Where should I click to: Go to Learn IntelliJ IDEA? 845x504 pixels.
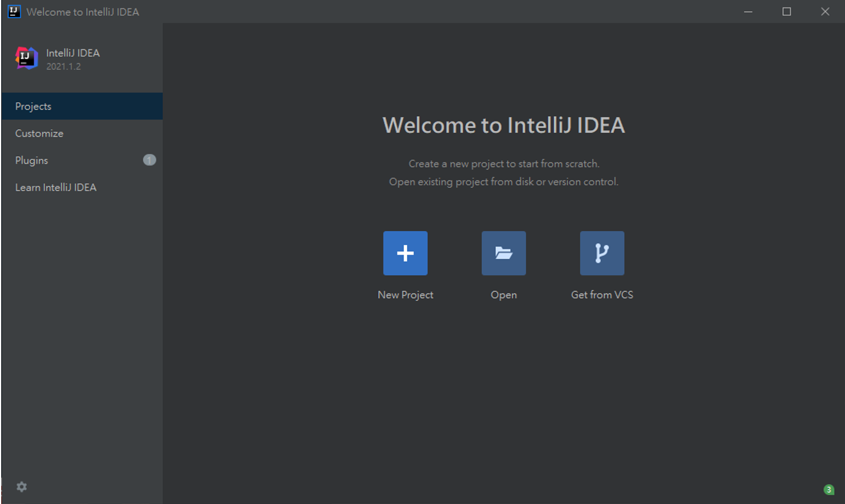(x=56, y=188)
